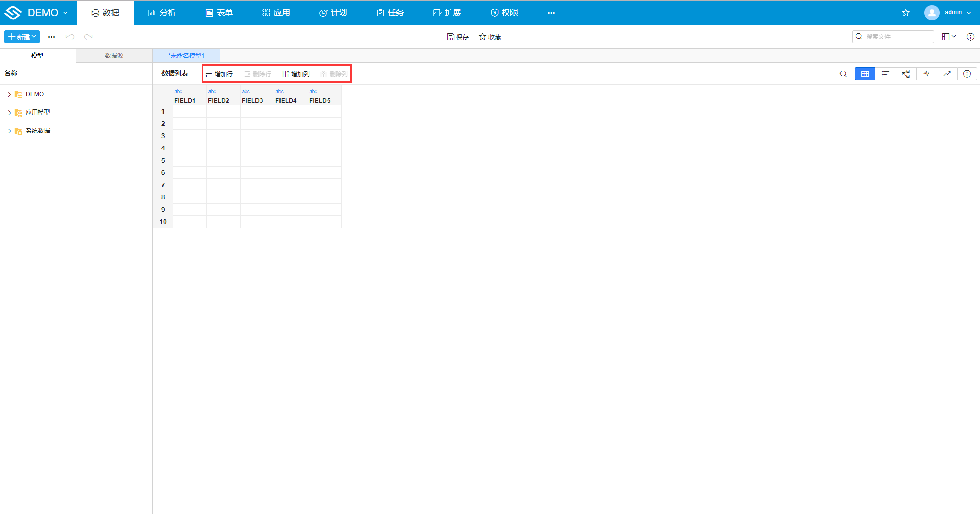Open the relationship diagram view icon

click(906, 74)
